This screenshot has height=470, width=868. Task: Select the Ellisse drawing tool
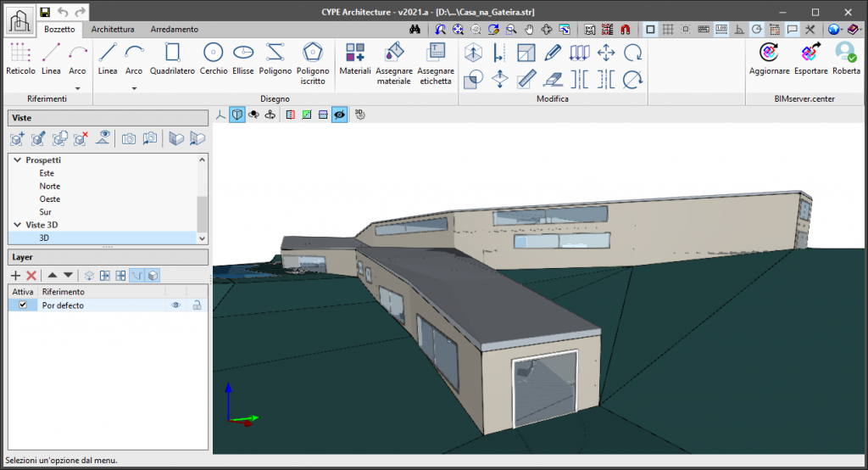(244, 59)
